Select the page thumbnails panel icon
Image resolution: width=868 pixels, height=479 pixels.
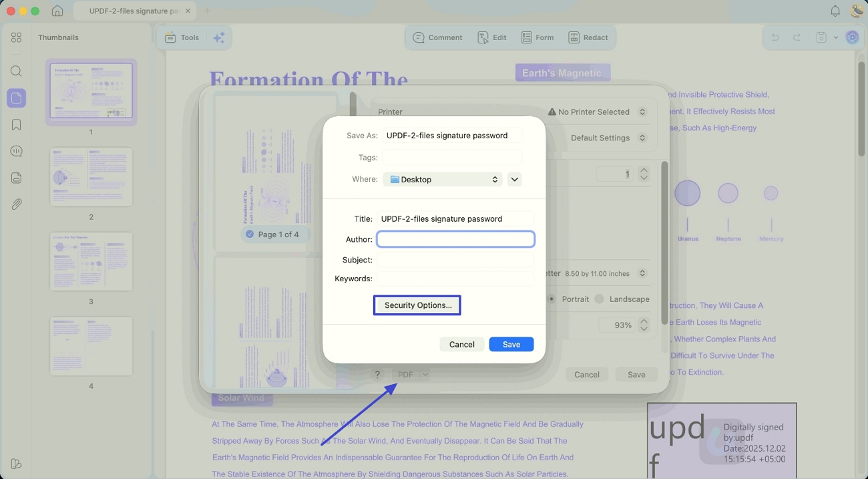pyautogui.click(x=17, y=98)
